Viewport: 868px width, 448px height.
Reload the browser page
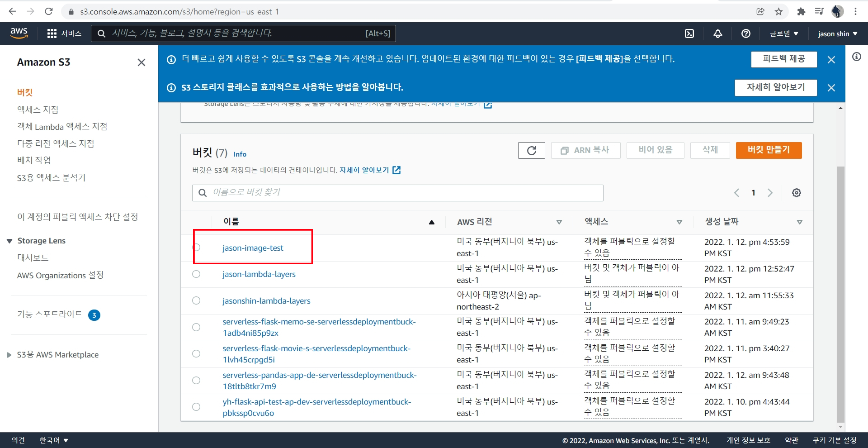(49, 11)
